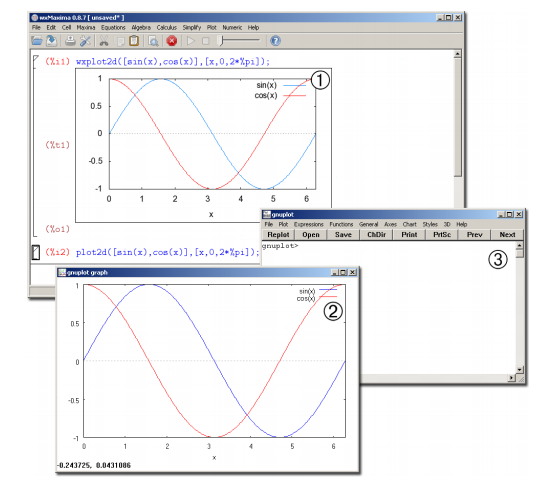Click the Save document icon in wxMaxima toolbar
Viewport: 537px width, 481px height.
(52, 41)
